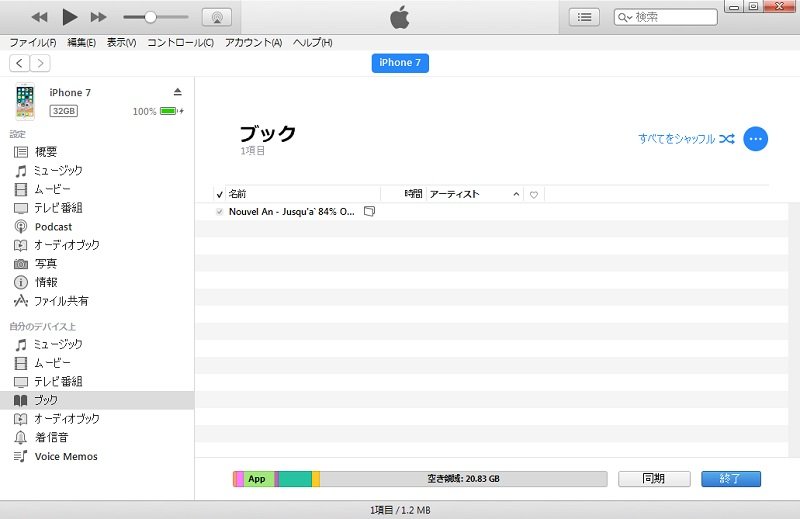Select Podcast in the sidebar
This screenshot has width=800, height=519.
[97, 227]
